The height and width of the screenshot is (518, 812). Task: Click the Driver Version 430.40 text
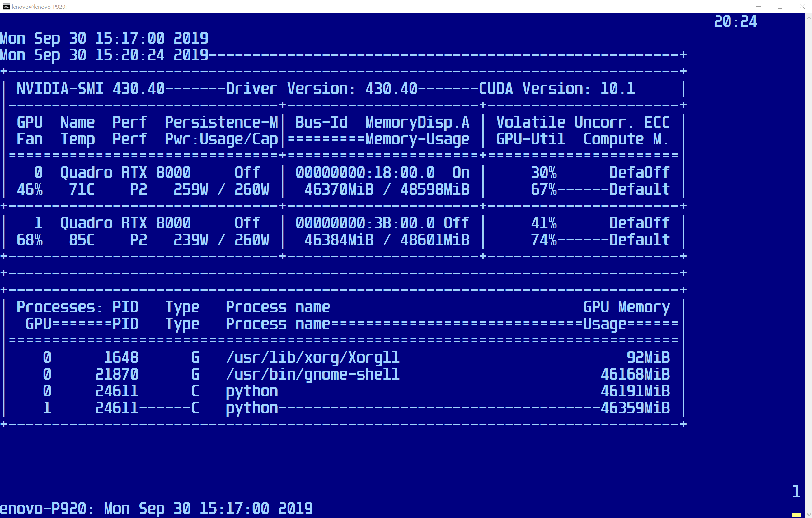[x=322, y=89]
